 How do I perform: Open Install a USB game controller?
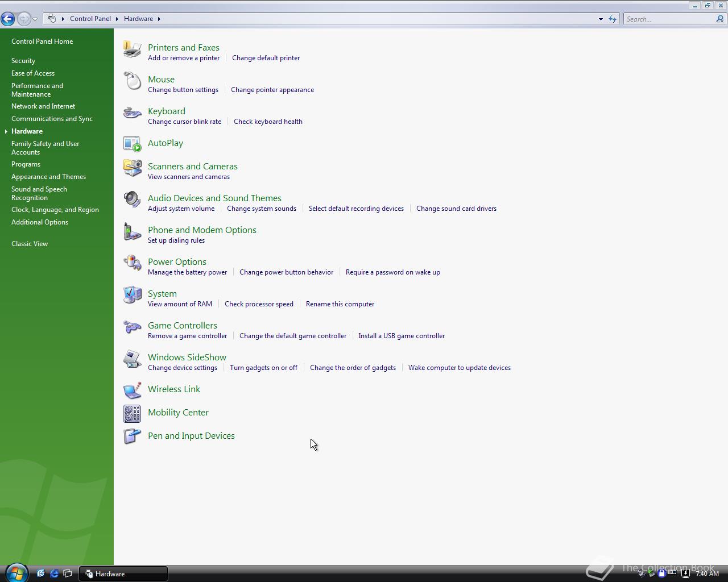402,336
